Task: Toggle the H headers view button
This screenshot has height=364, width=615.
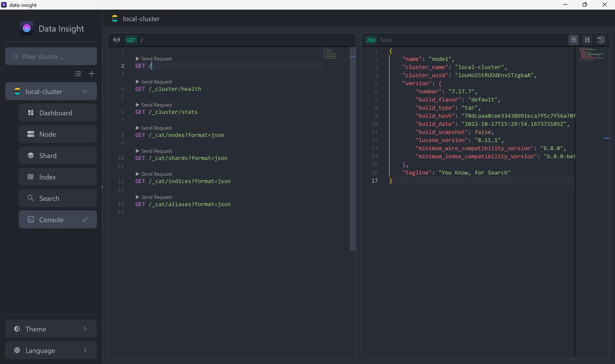Action: (x=587, y=40)
